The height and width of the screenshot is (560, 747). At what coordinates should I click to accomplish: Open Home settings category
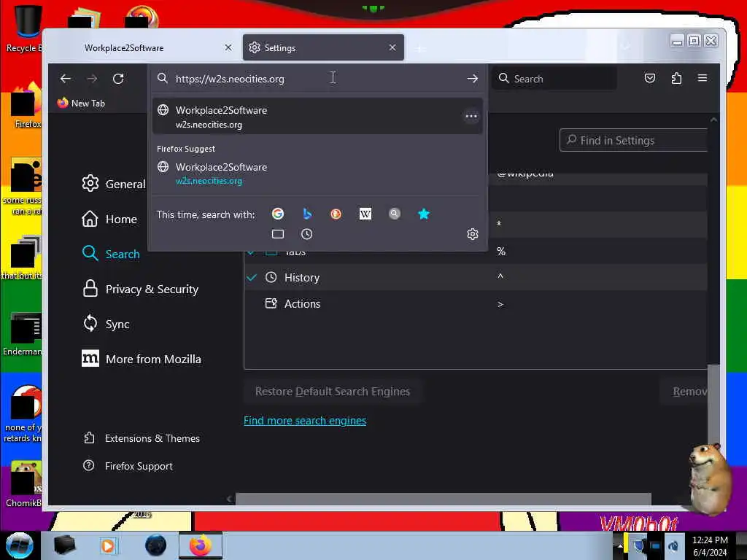109,219
